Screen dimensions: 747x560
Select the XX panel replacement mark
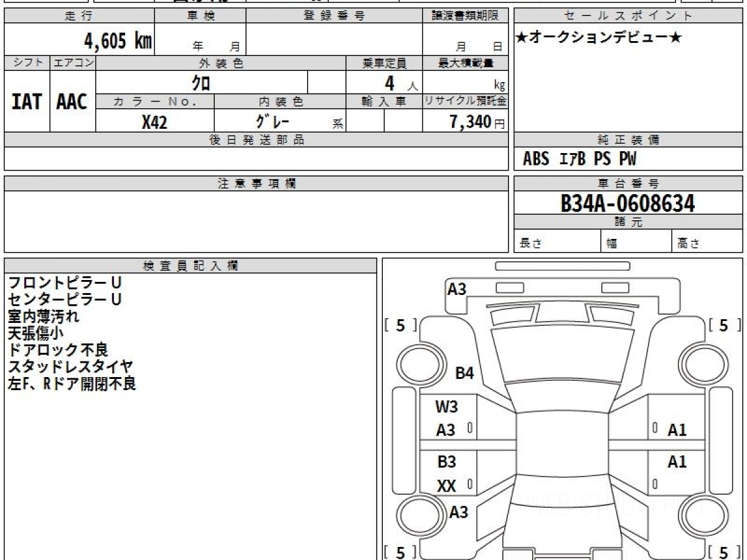tap(446, 486)
